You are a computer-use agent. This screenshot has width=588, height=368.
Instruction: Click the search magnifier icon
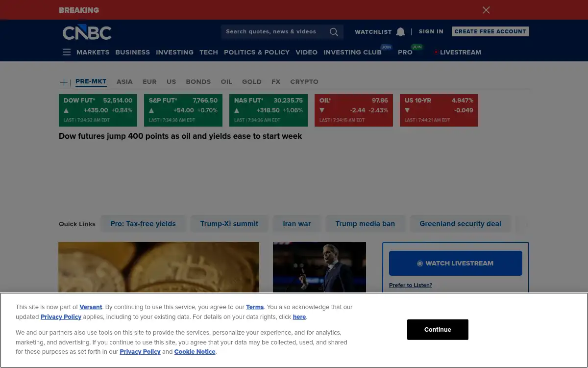(334, 32)
